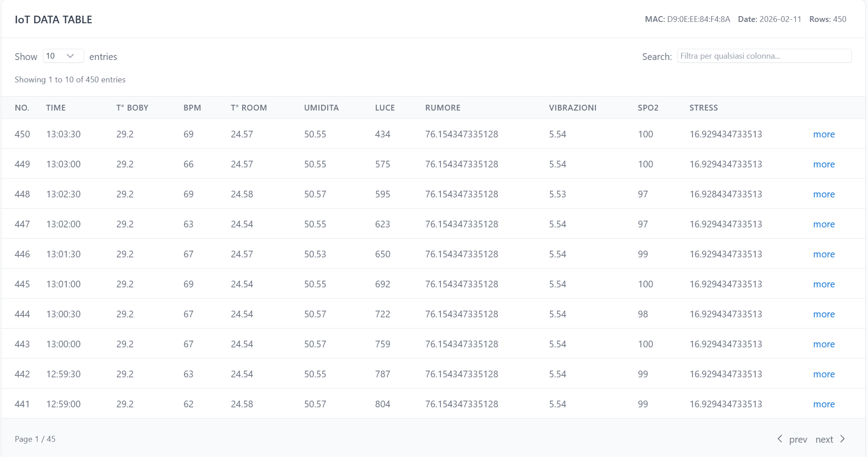The height and width of the screenshot is (457, 868).
Task: Expand more info on row 446
Action: (x=824, y=254)
